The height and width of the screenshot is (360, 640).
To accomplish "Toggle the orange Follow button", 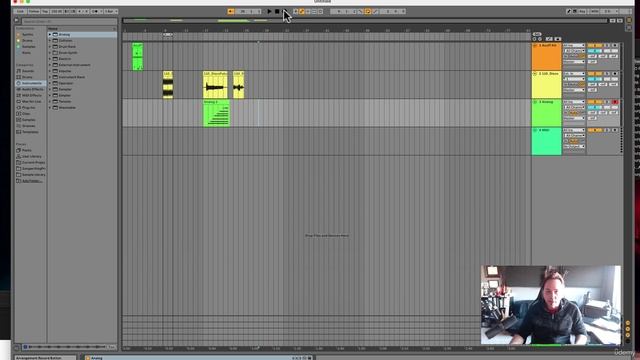I will point(231,11).
